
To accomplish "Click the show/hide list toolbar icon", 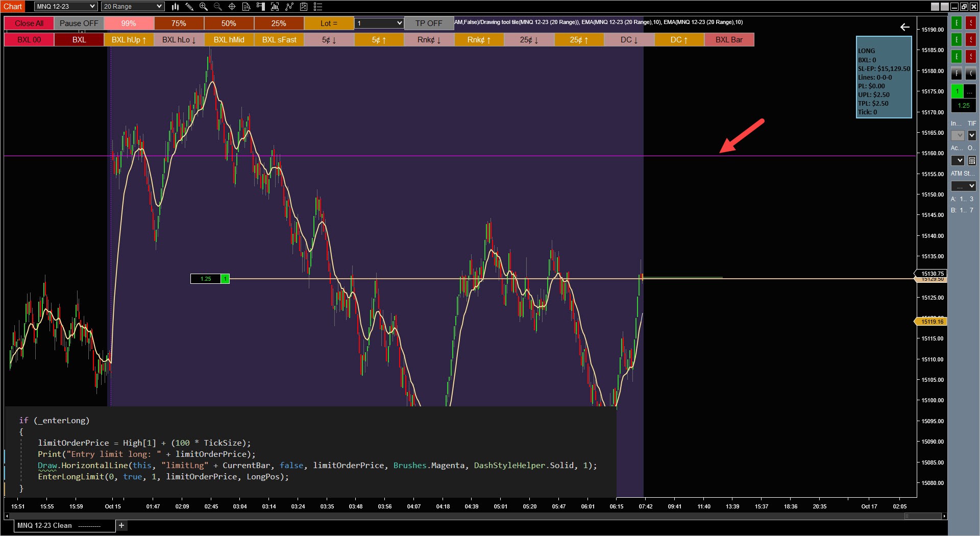I will pyautogui.click(x=318, y=7).
